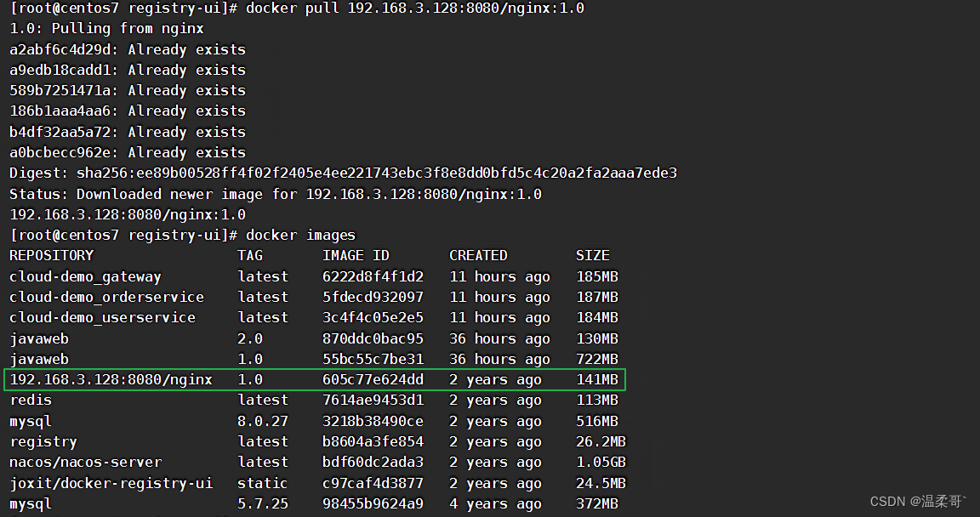Click image ID '870ddc0bac95' of javaweb 2.0
980x517 pixels.
(373, 338)
